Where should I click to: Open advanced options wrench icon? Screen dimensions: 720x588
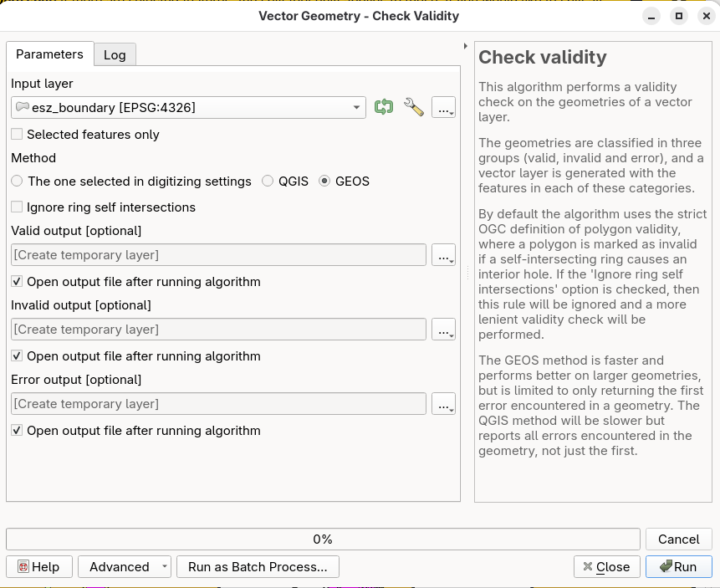(x=413, y=107)
